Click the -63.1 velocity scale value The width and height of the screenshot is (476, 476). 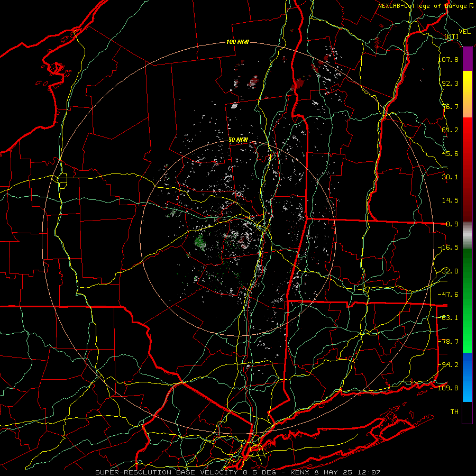click(x=448, y=318)
